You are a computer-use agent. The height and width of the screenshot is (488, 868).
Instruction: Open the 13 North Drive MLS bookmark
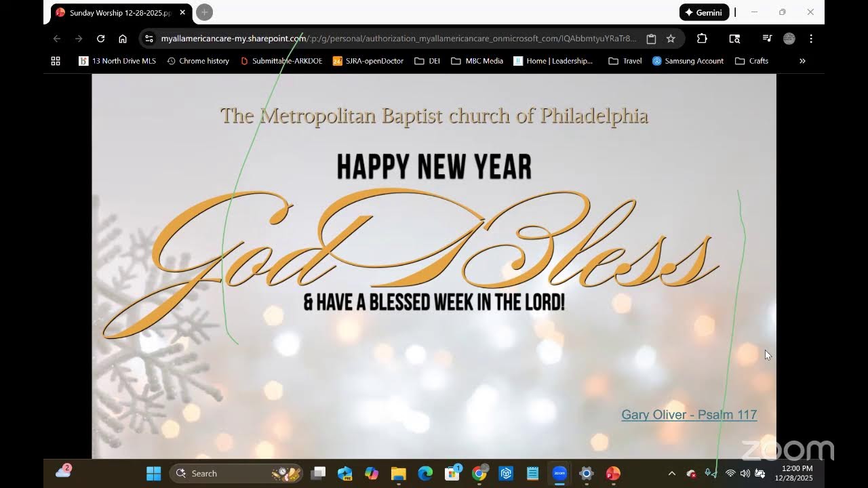pos(117,61)
